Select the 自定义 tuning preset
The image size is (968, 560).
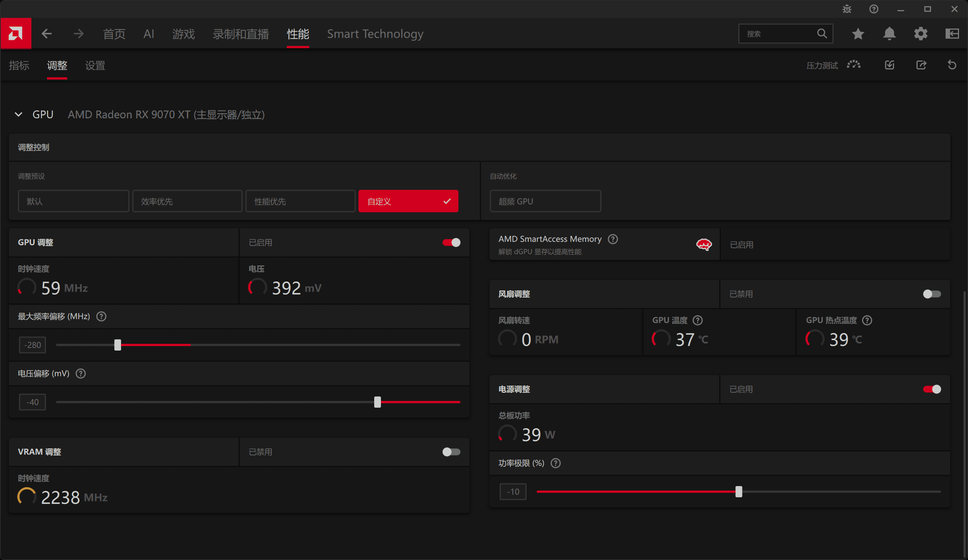(408, 201)
